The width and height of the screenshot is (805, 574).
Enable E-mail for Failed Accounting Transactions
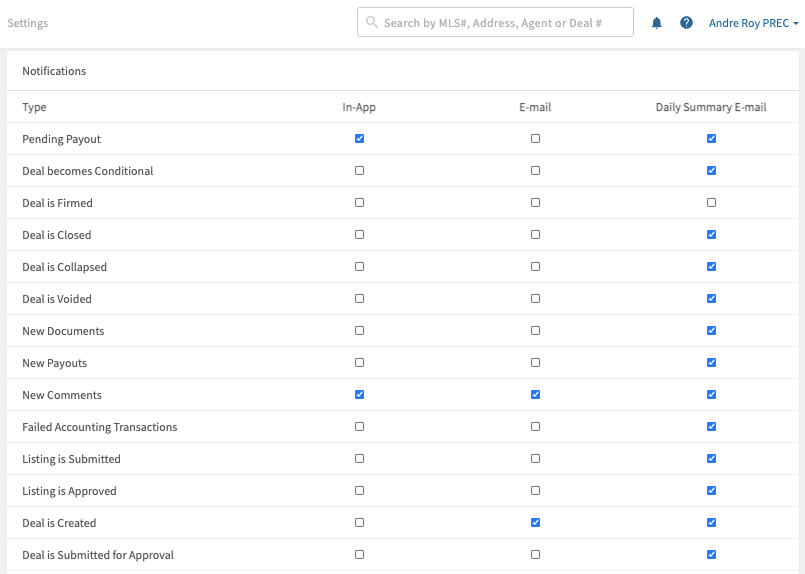(535, 427)
